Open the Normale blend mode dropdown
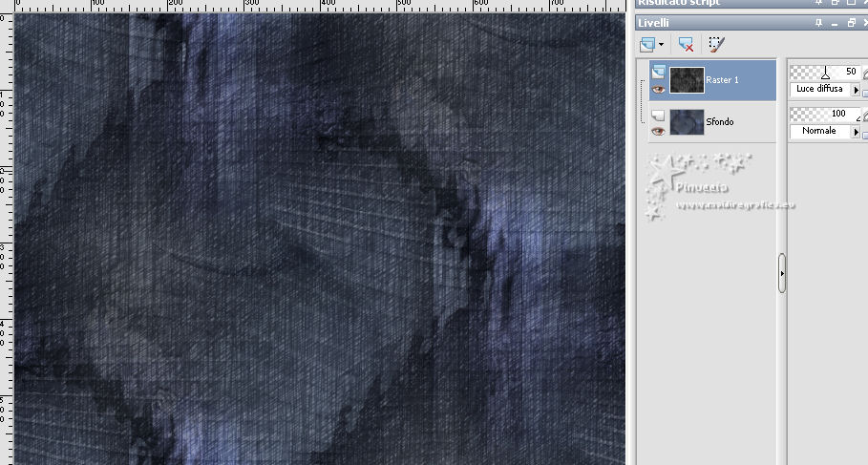This screenshot has width=868, height=465. tap(856, 132)
